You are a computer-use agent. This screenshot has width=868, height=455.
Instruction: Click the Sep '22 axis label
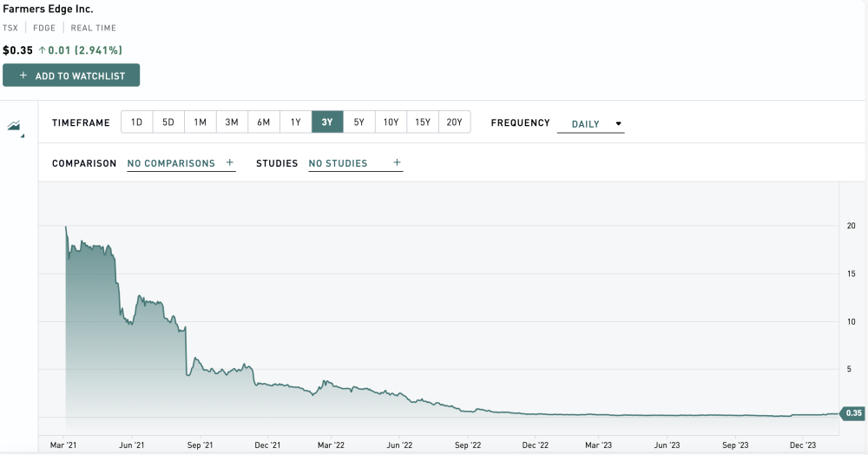click(468, 445)
